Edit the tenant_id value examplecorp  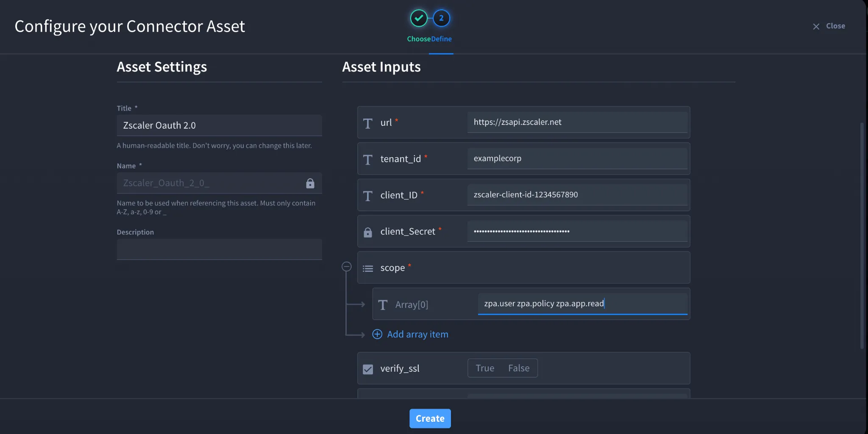577,158
